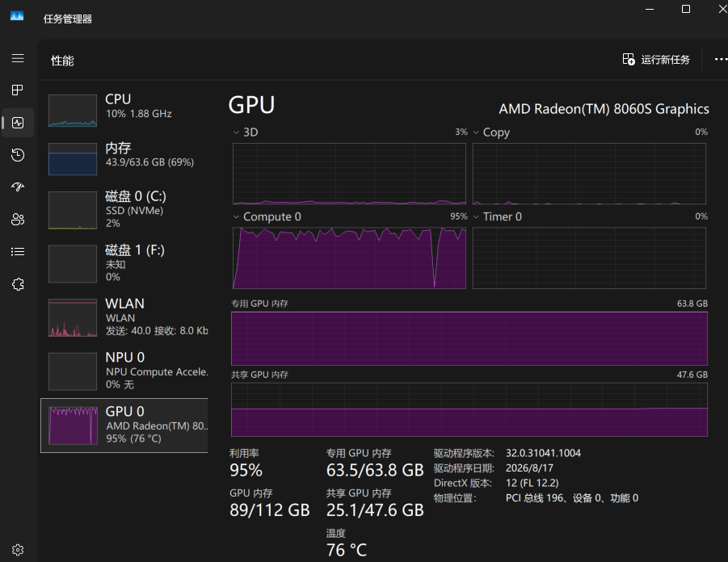Click the 76 °C temperature value
This screenshot has height=562, width=728.
pos(347,550)
